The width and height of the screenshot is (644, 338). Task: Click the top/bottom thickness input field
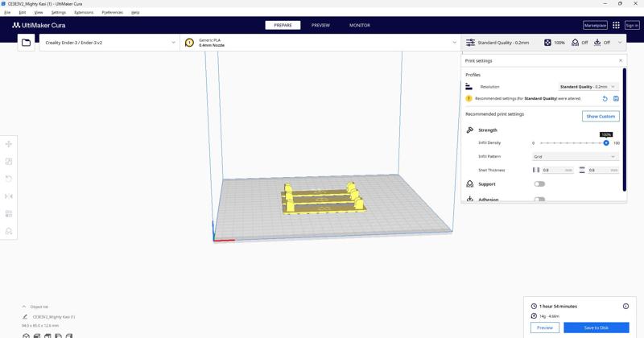[603, 170]
